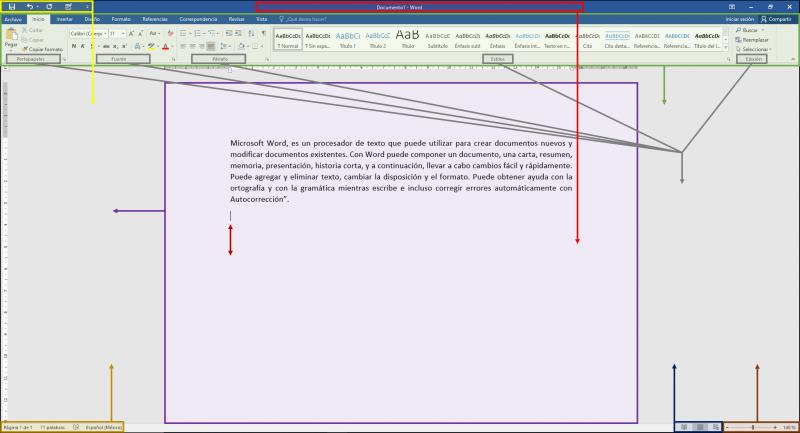Switch to read mode view in status bar
Viewport: 800px width, 433px height.
pos(684,427)
